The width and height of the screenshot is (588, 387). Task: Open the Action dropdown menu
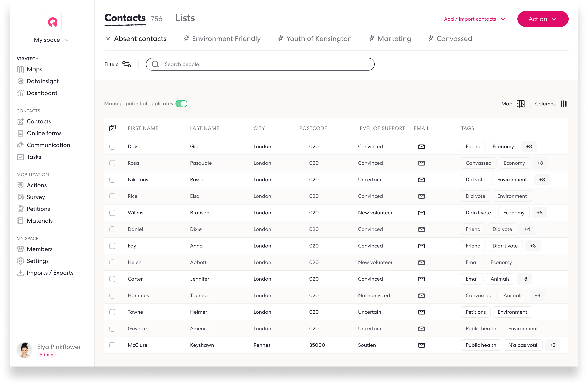pos(543,19)
